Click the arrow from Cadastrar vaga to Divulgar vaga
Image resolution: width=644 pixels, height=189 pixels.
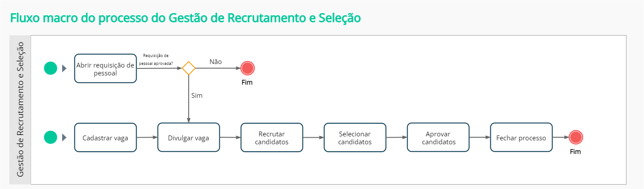pyautogui.click(x=147, y=137)
